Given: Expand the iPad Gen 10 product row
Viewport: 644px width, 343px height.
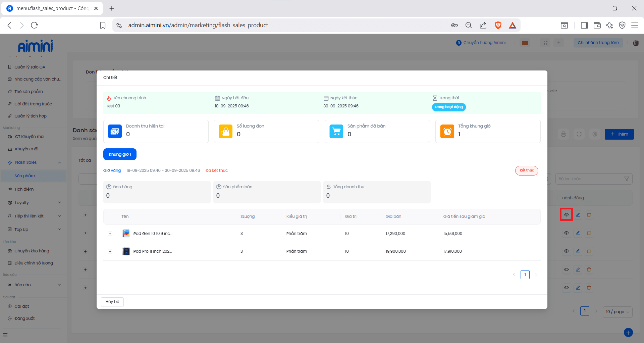Looking at the screenshot, I should 110,234.
